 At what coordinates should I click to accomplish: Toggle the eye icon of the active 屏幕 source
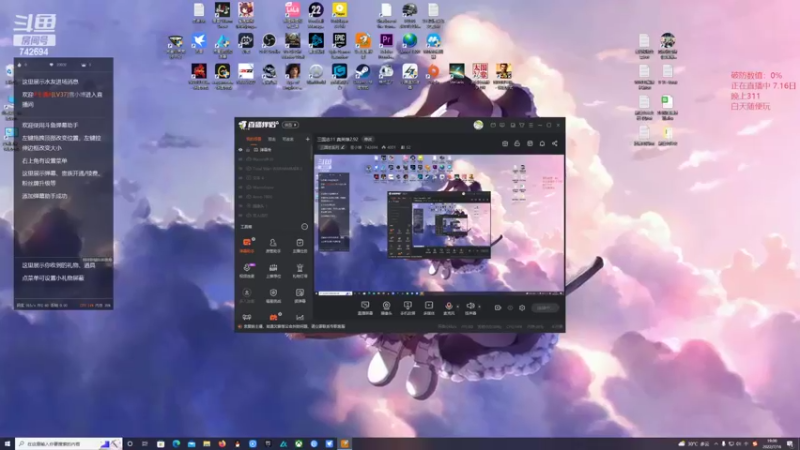240,150
